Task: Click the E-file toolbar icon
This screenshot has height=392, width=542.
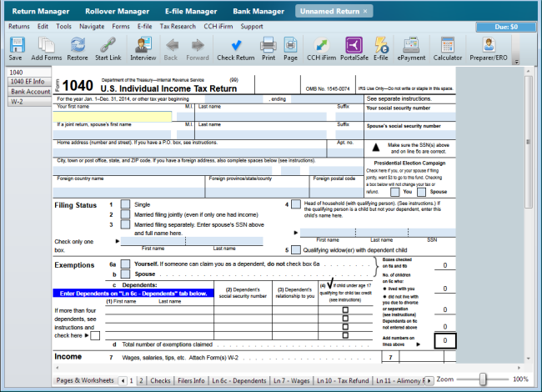Action: (x=381, y=48)
